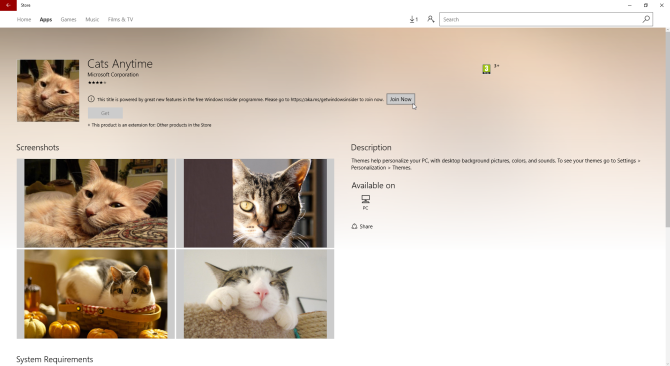Click the Cats Anytime title text
Viewport: 670px width, 366px height.
pos(120,64)
